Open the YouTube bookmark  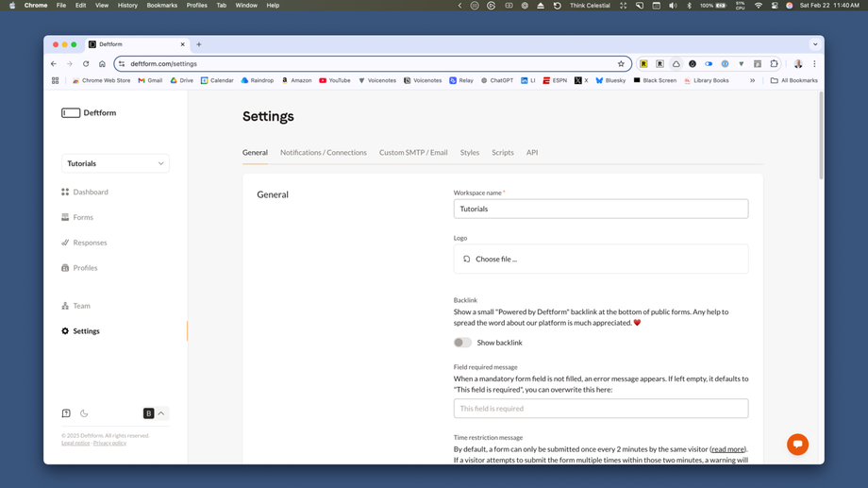335,80
